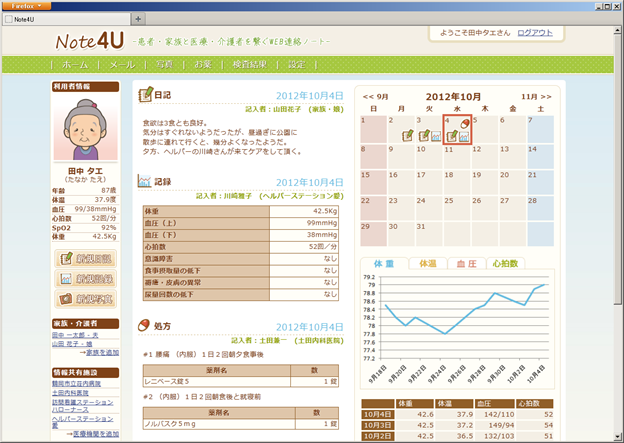Open the diary note icon on October 2
Image resolution: width=624 pixels, height=443 pixels.
[x=407, y=136]
